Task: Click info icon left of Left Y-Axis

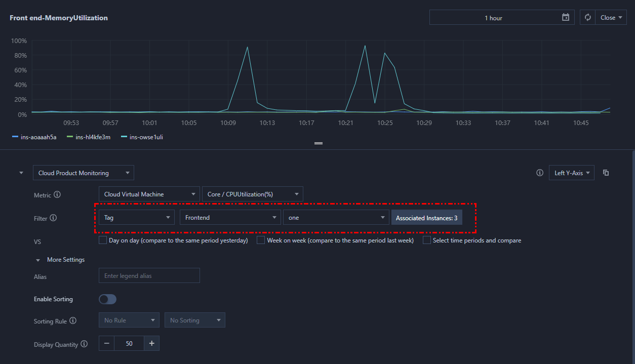Action: pyautogui.click(x=540, y=173)
